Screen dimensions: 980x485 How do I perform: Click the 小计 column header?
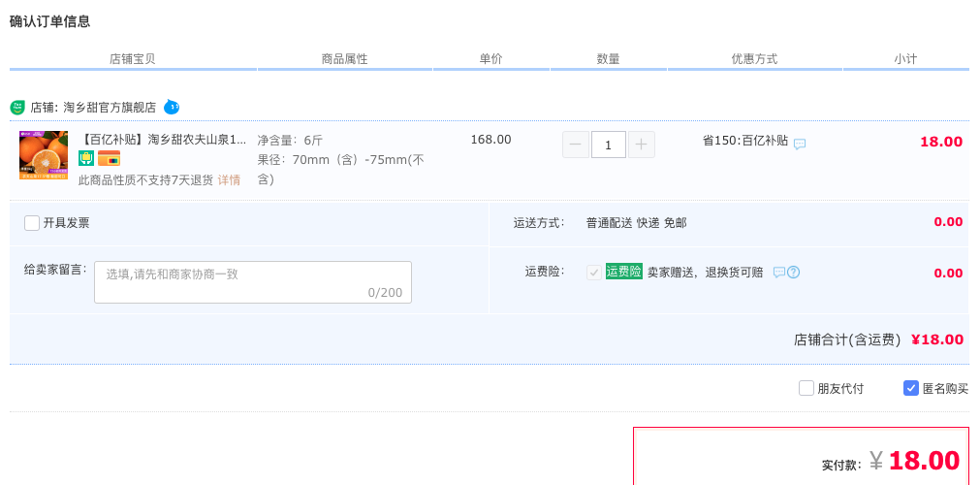click(905, 59)
